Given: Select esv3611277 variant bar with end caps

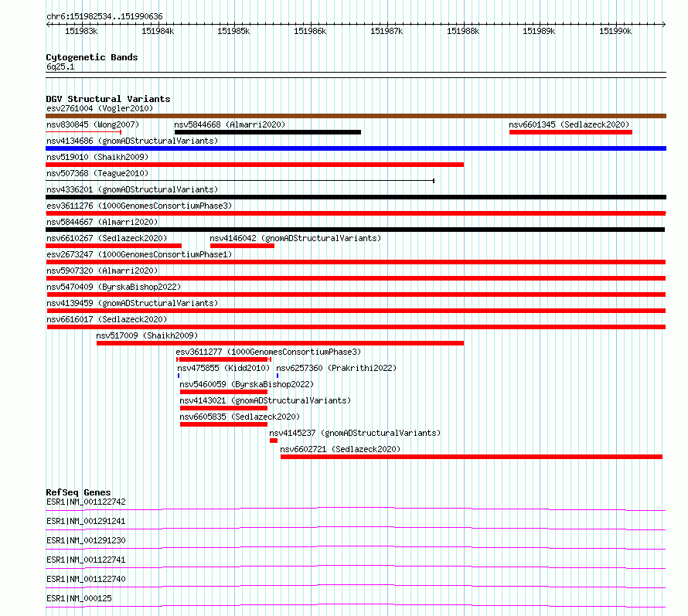Looking at the screenshot, I should click(223, 359).
